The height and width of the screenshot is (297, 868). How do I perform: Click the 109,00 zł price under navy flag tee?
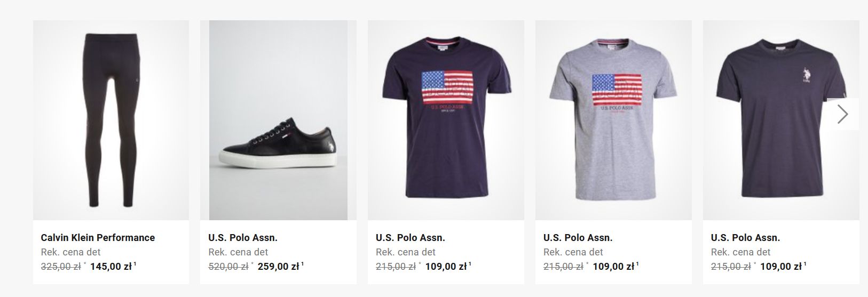click(x=446, y=267)
